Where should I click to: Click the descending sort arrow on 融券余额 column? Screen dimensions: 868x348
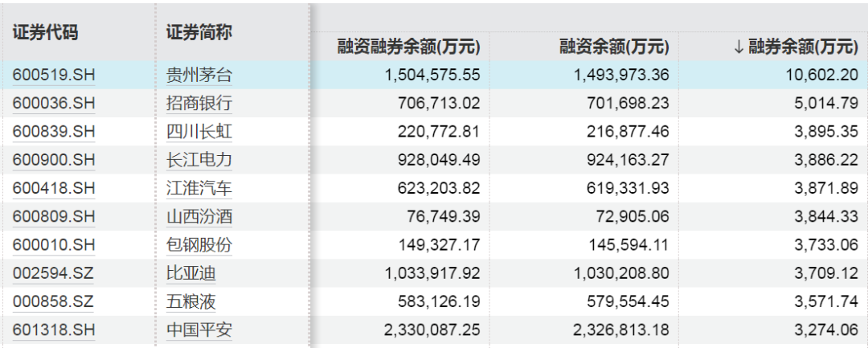[739, 47]
